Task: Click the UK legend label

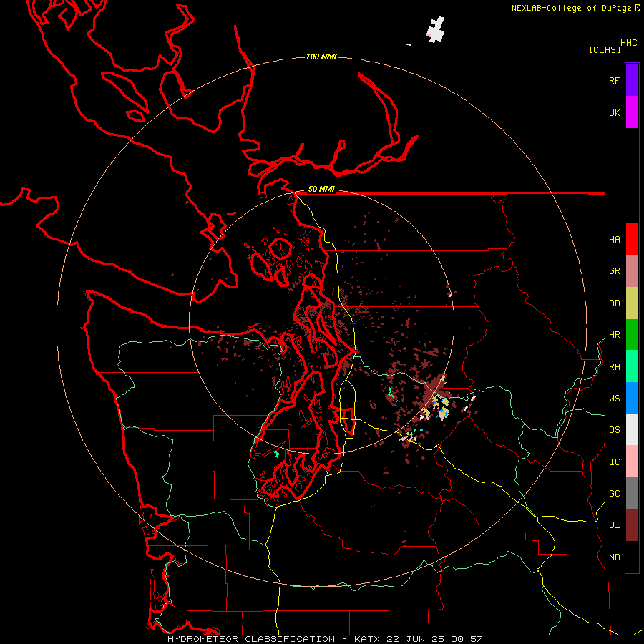Action: point(614,112)
